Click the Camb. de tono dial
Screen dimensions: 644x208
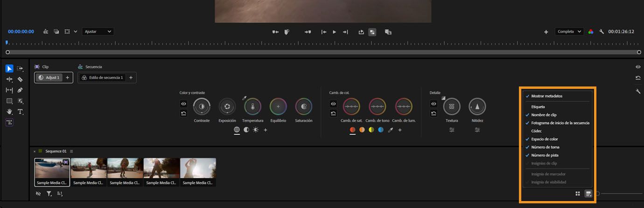click(378, 107)
